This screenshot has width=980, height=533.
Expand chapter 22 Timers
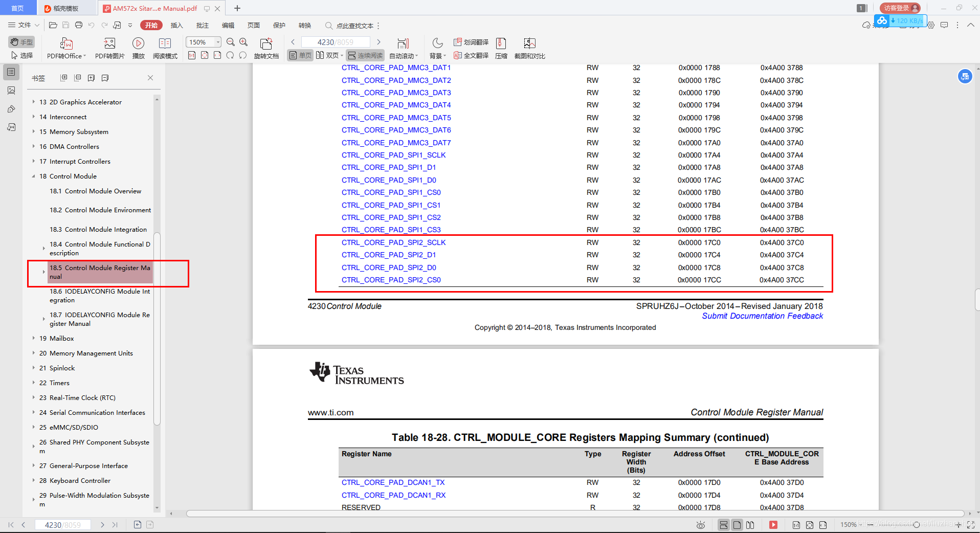click(34, 383)
